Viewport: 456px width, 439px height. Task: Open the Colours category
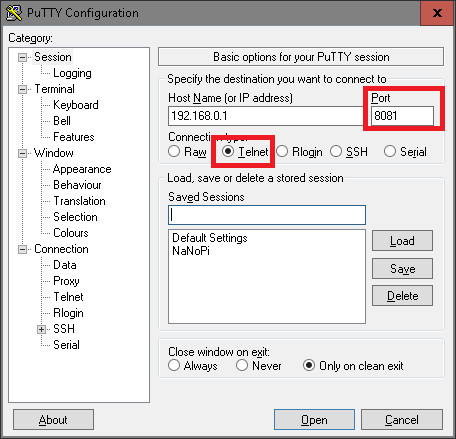coord(71,233)
